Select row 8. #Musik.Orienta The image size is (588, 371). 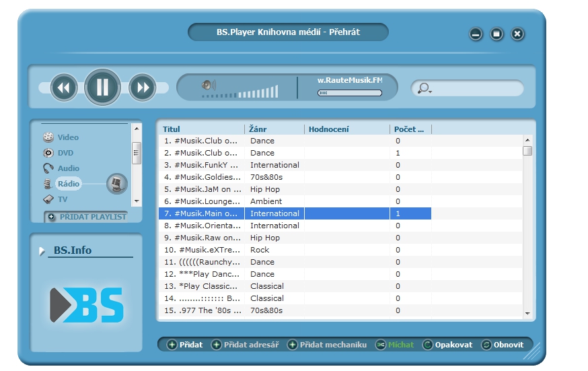tap(295, 226)
